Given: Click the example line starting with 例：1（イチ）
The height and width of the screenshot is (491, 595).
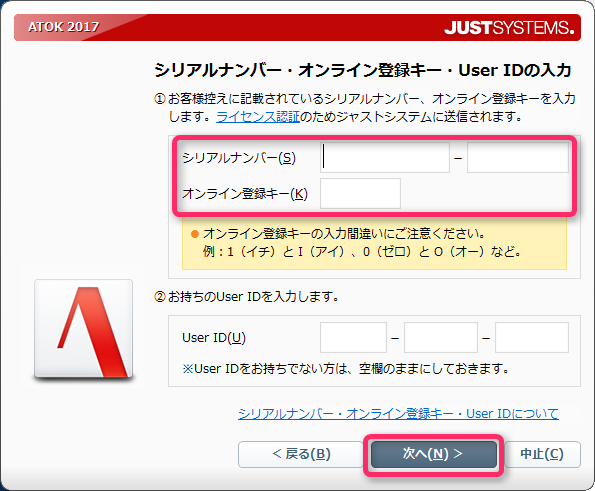Looking at the screenshot, I should click(362, 251).
